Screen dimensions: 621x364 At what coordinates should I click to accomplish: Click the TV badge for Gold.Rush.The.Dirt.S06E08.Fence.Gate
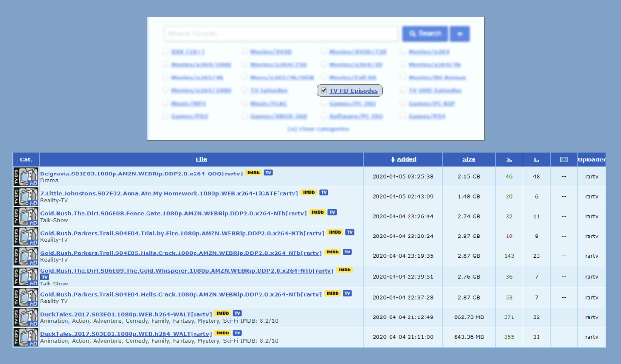tap(332, 212)
